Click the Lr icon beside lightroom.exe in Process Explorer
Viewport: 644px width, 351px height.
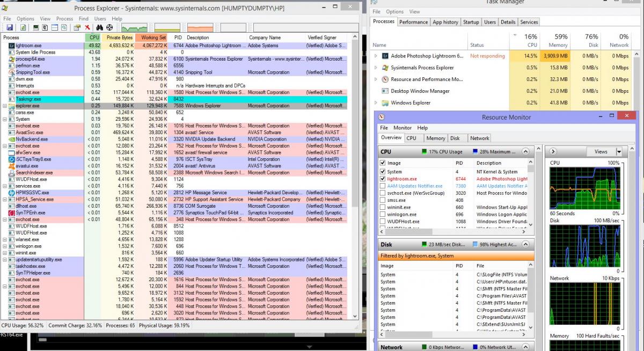11,46
